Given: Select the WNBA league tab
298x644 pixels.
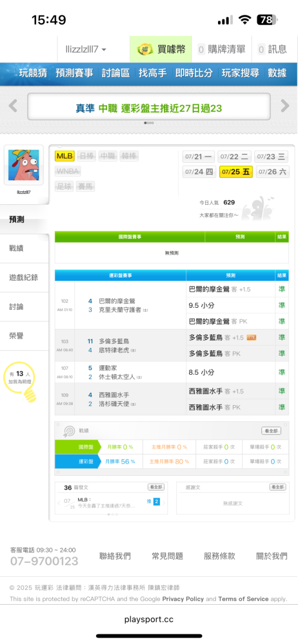Looking at the screenshot, I should (68, 171).
